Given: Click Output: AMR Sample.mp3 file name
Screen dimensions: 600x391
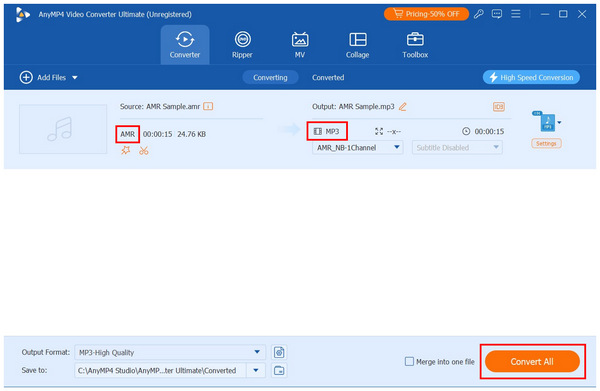Looking at the screenshot, I should (353, 106).
